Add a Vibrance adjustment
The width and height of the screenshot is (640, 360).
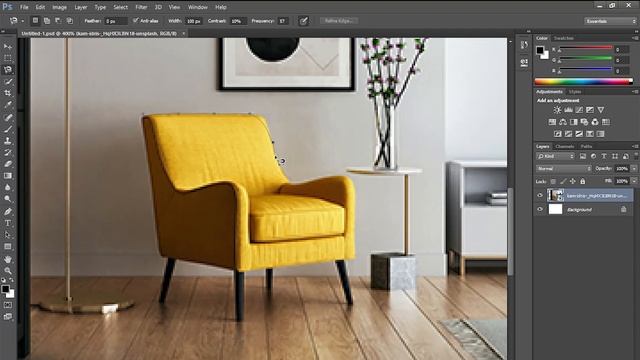(x=601, y=110)
